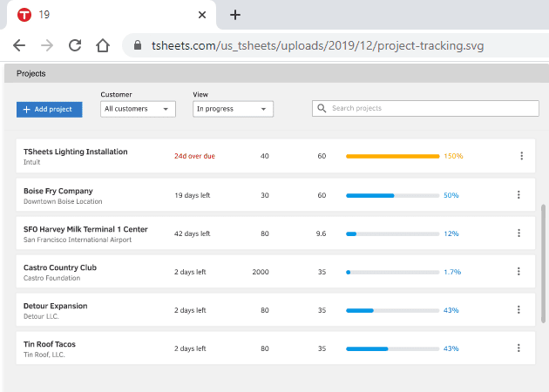Click the orange 150% progress bar
The height and width of the screenshot is (392, 549).
tap(392, 156)
